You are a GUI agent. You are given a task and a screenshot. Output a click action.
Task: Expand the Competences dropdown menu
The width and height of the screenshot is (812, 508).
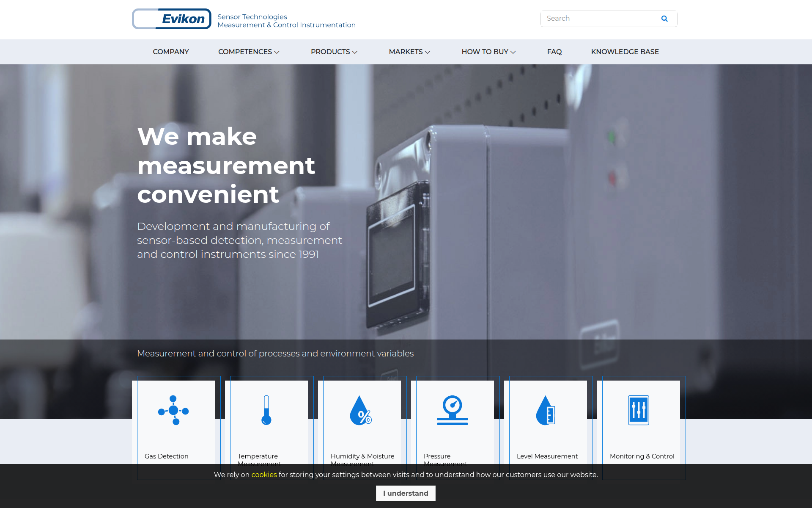[249, 52]
